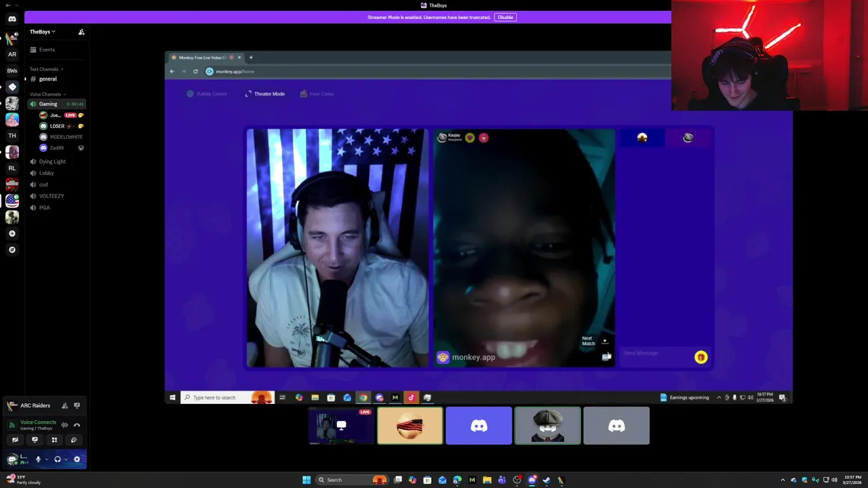Collapse the Voice Channels category
The width and height of the screenshot is (868, 488).
pyautogui.click(x=47, y=94)
